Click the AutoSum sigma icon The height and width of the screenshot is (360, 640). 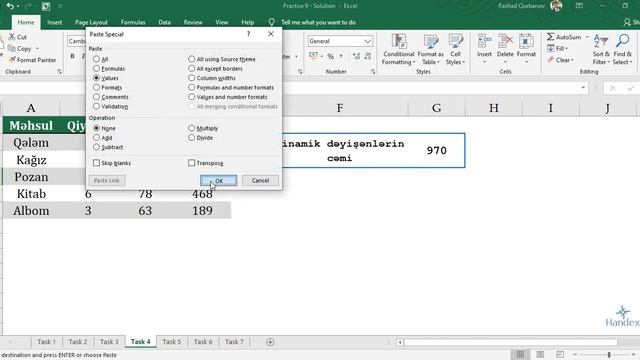551,37
